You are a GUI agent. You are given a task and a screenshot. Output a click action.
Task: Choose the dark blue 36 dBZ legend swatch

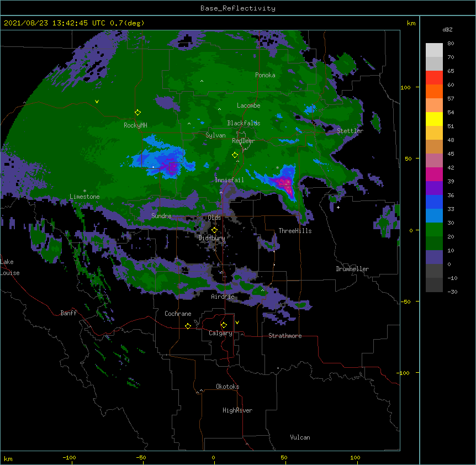click(x=434, y=202)
